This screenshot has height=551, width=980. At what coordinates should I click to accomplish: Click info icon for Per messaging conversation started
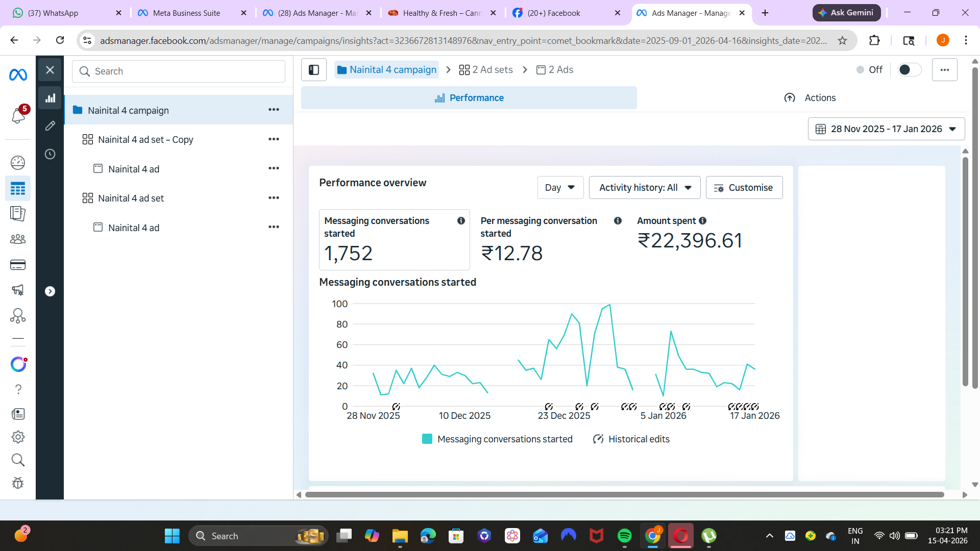tap(618, 221)
